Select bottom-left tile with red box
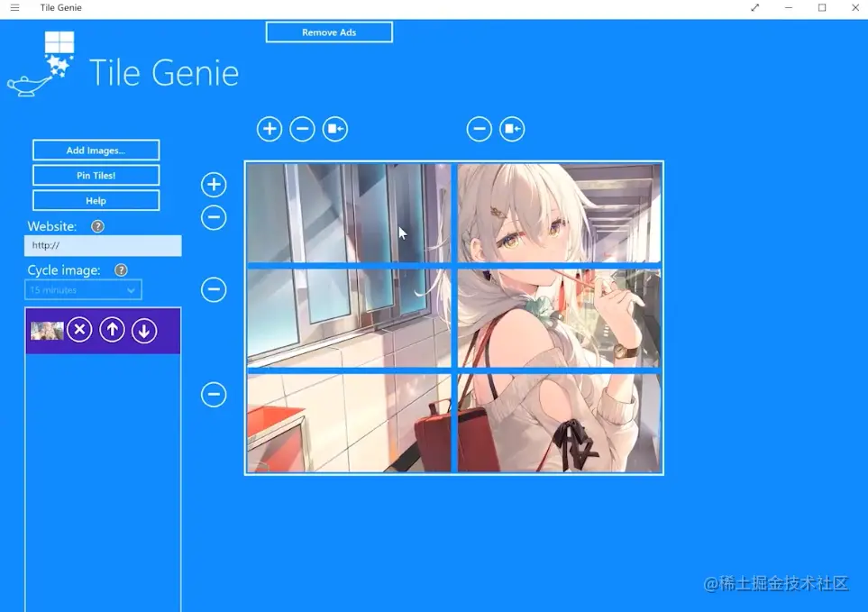The image size is (868, 612). (349, 424)
